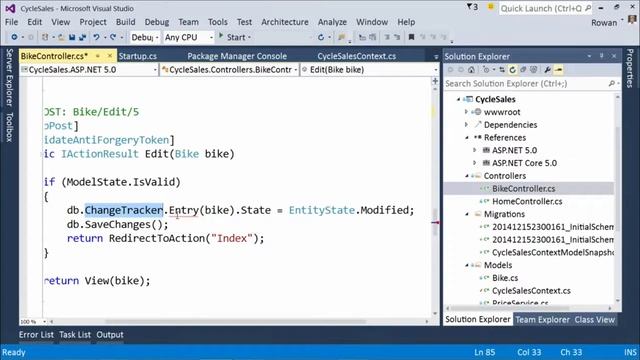Select HomeController.cs in Solution Explorer
The image size is (640, 360).
[527, 201]
